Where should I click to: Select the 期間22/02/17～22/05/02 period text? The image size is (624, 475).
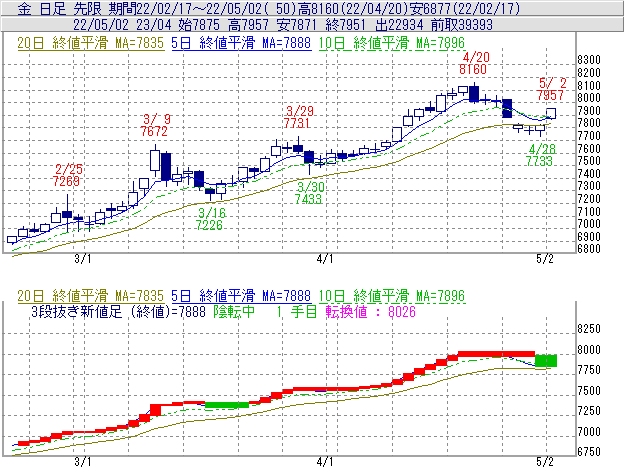click(185, 8)
